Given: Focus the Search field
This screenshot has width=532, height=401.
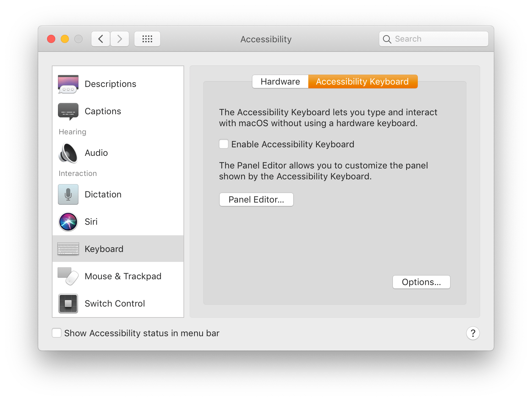Looking at the screenshot, I should (x=434, y=39).
